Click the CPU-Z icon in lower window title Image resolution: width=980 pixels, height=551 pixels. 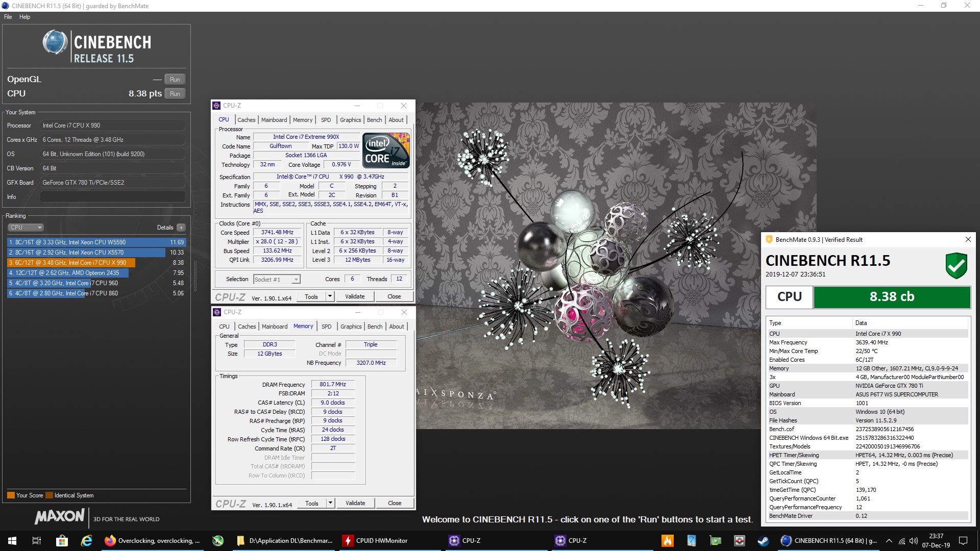click(216, 312)
